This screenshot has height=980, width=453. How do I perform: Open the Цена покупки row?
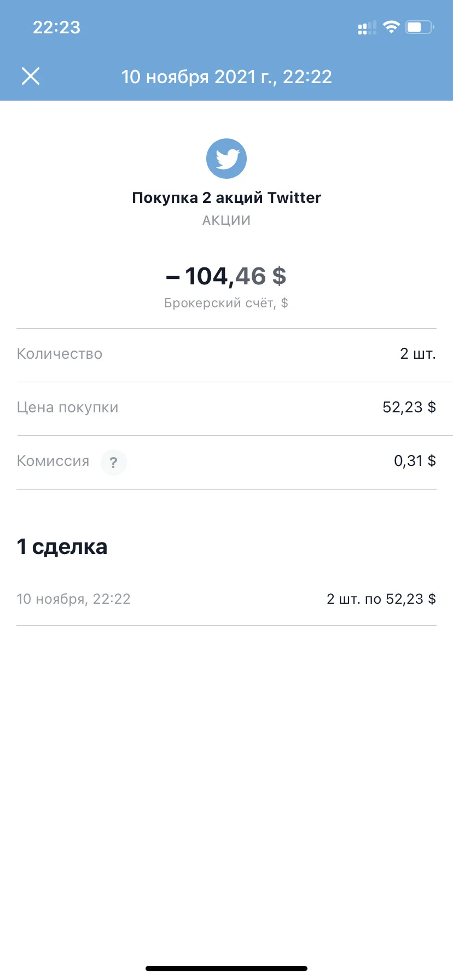point(226,408)
